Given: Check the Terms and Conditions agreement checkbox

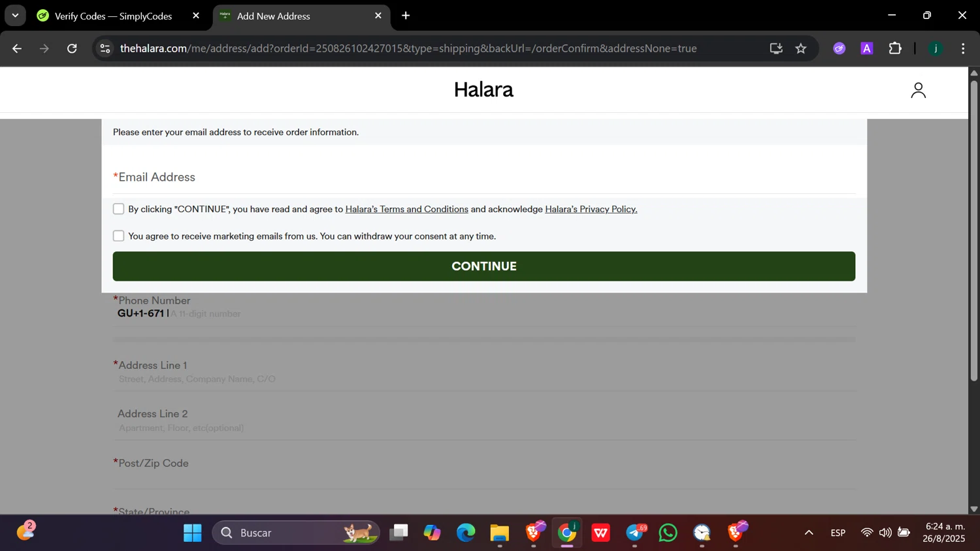Looking at the screenshot, I should click(x=118, y=209).
